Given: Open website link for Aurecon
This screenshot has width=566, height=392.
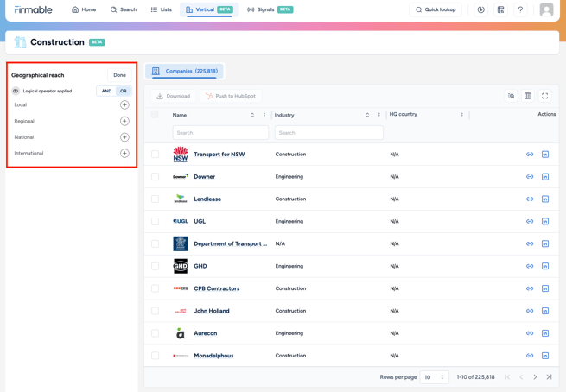Looking at the screenshot, I should (x=530, y=333).
